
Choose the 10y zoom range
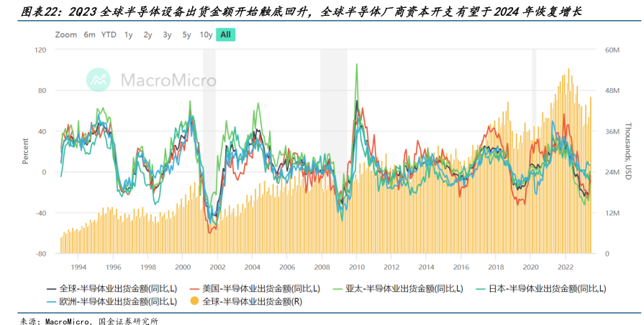click(206, 35)
